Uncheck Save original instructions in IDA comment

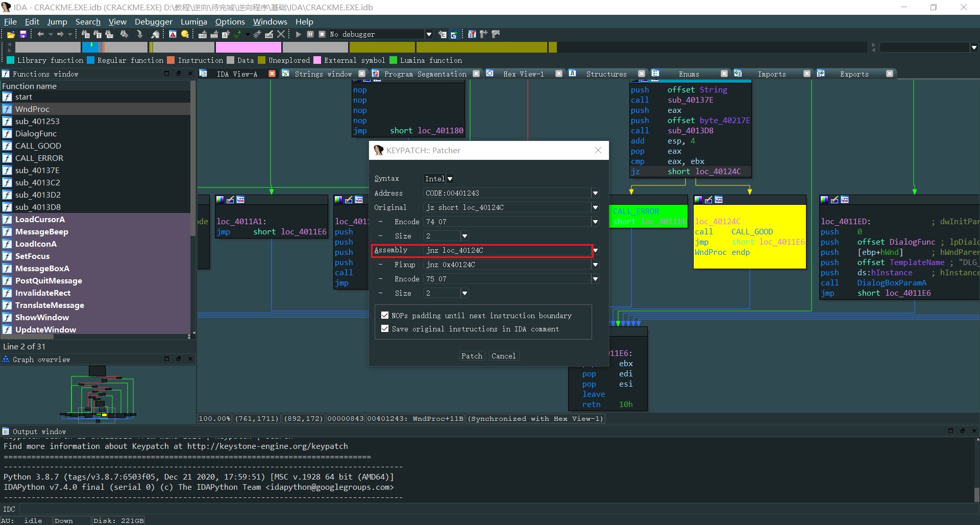[385, 329]
